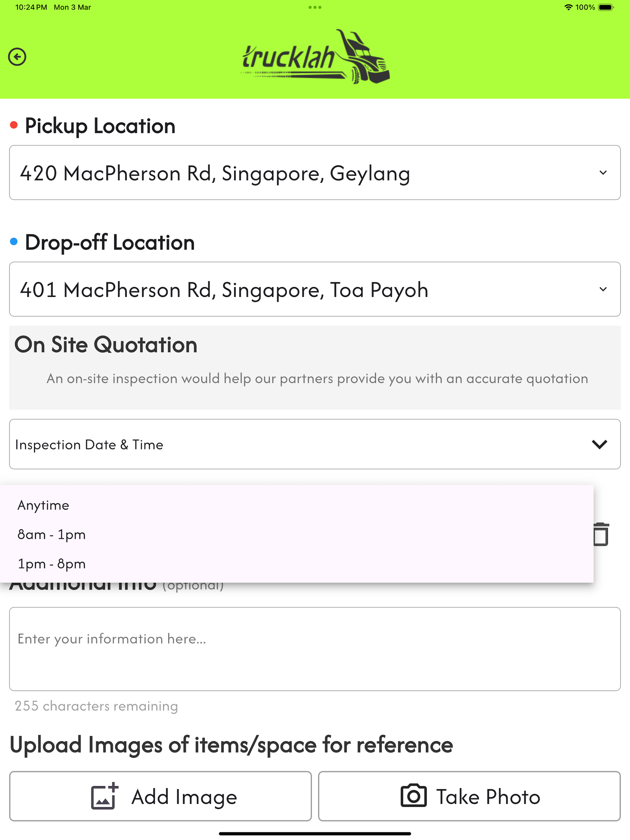Click the Add Image button
Viewport: 630px width, 840px height.
click(x=160, y=796)
